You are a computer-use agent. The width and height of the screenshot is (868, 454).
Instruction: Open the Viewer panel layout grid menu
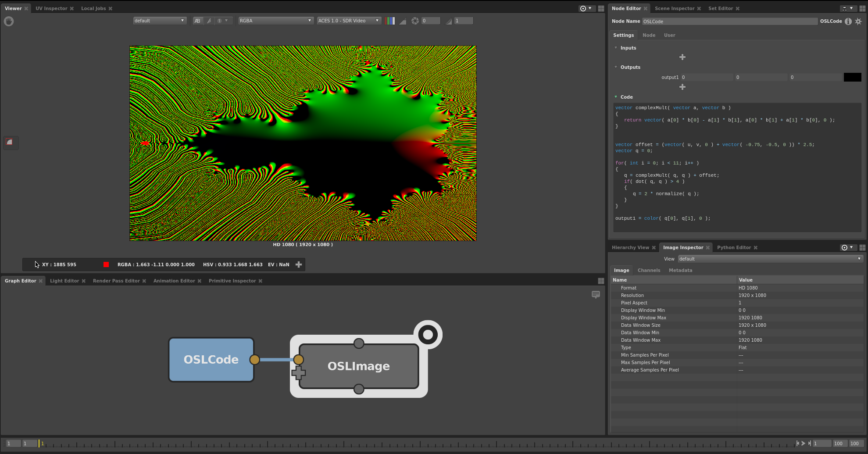(x=601, y=9)
